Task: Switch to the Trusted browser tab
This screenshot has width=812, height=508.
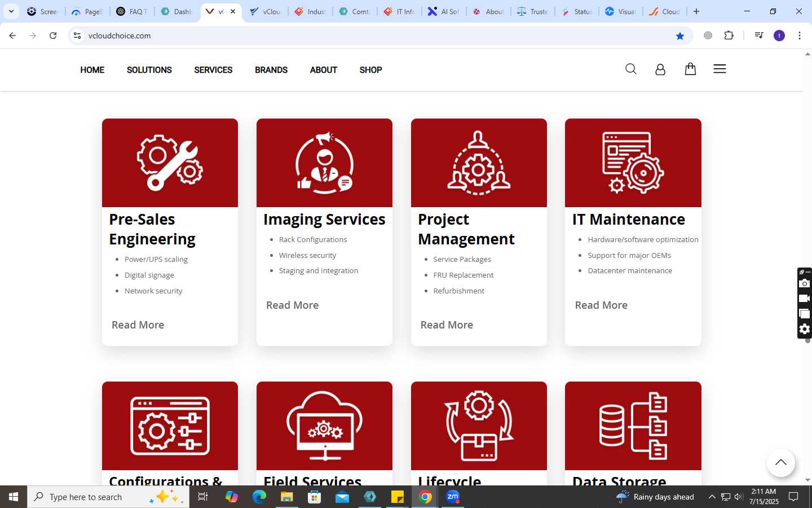Action: (x=532, y=11)
